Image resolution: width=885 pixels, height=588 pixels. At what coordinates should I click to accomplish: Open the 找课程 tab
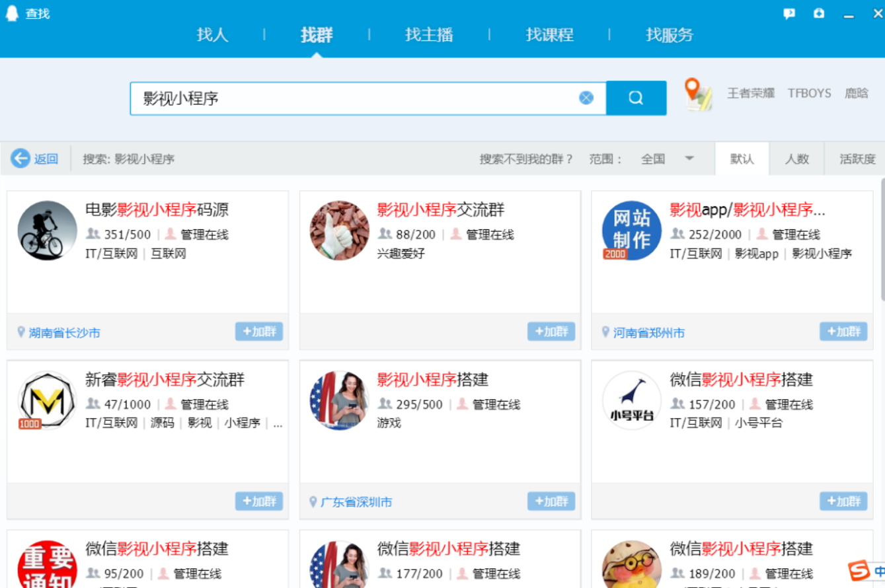tap(549, 35)
